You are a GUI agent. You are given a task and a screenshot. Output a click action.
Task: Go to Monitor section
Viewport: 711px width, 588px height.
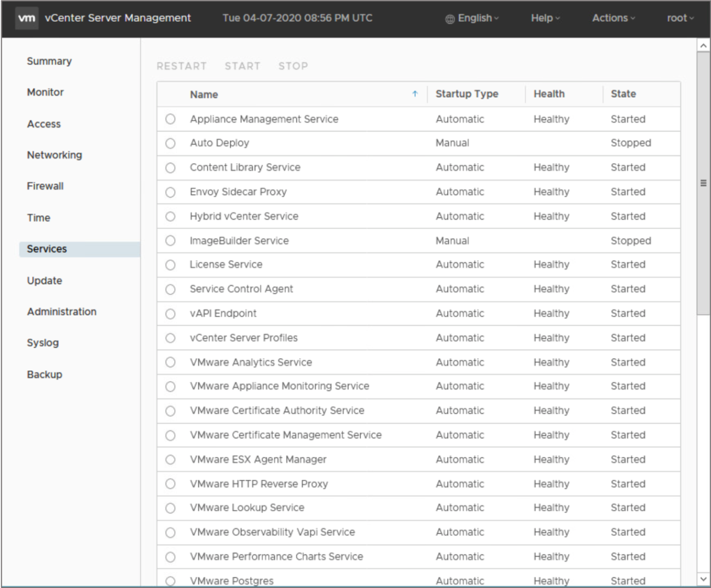pos(45,92)
